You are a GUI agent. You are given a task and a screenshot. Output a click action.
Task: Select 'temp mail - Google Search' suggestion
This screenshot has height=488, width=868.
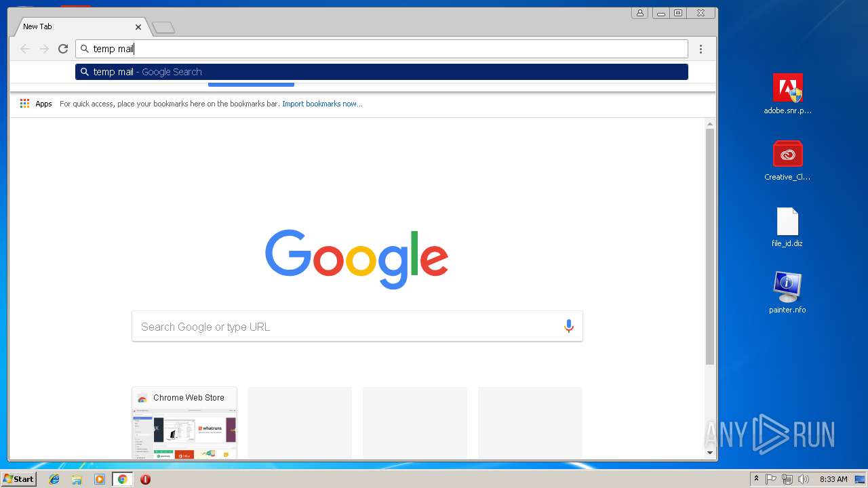[382, 72]
